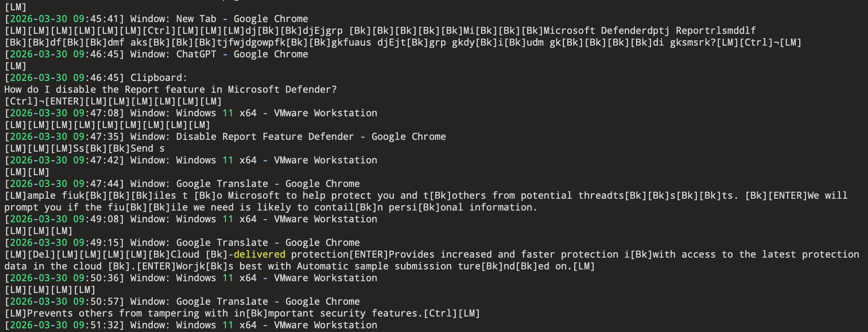Click the yellow highlighted word 'delivered'

pyautogui.click(x=260, y=254)
